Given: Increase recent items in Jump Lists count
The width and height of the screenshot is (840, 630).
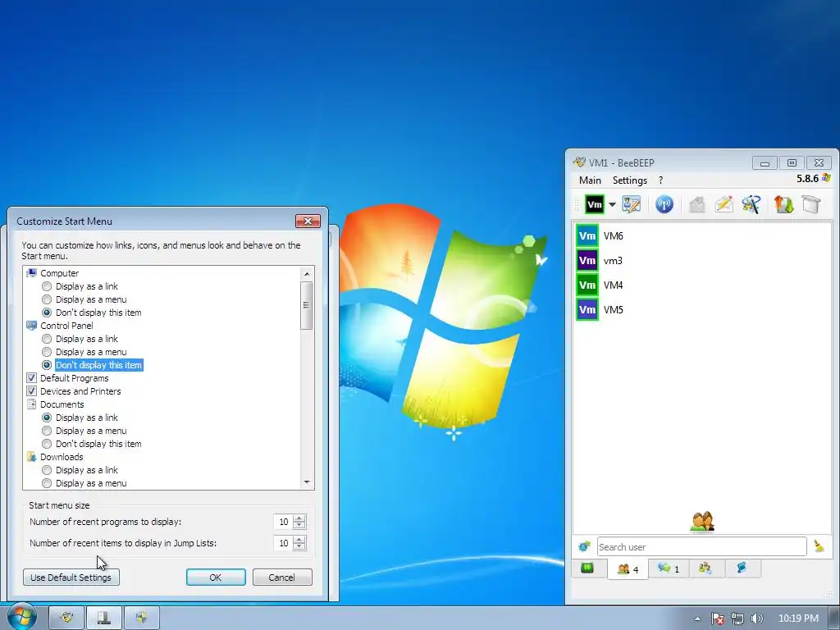Looking at the screenshot, I should (x=299, y=540).
